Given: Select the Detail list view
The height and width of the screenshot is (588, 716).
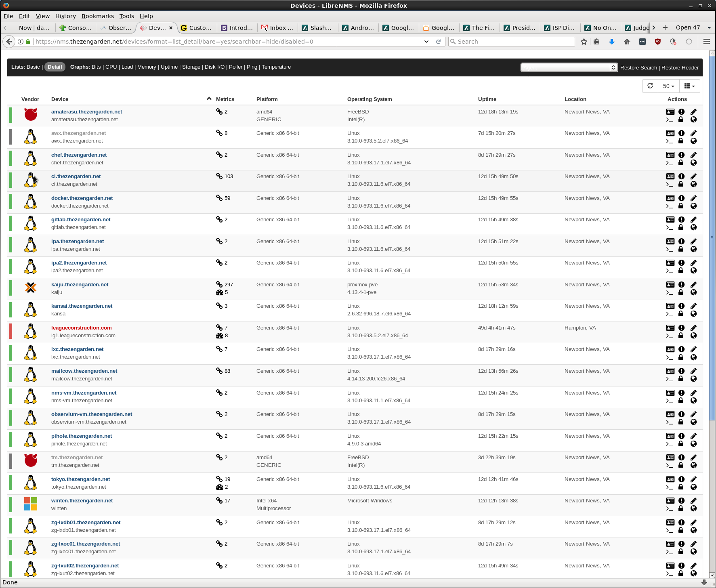Looking at the screenshot, I should point(55,67).
